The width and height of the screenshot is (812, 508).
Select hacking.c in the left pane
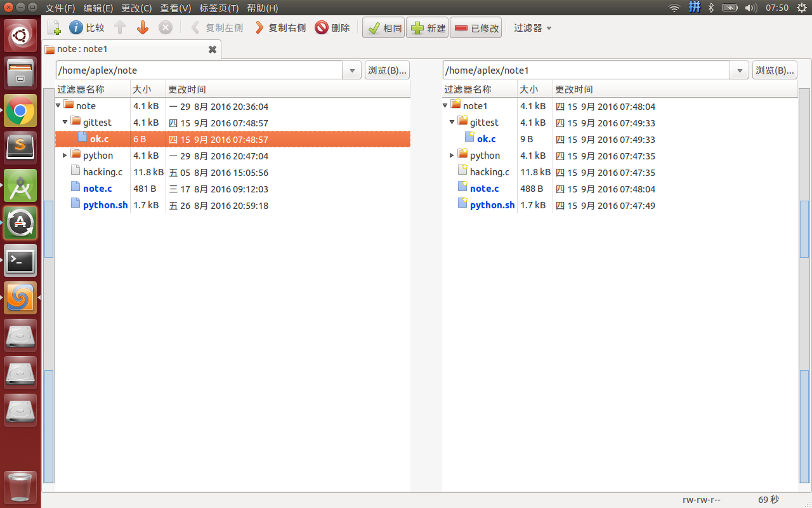103,172
